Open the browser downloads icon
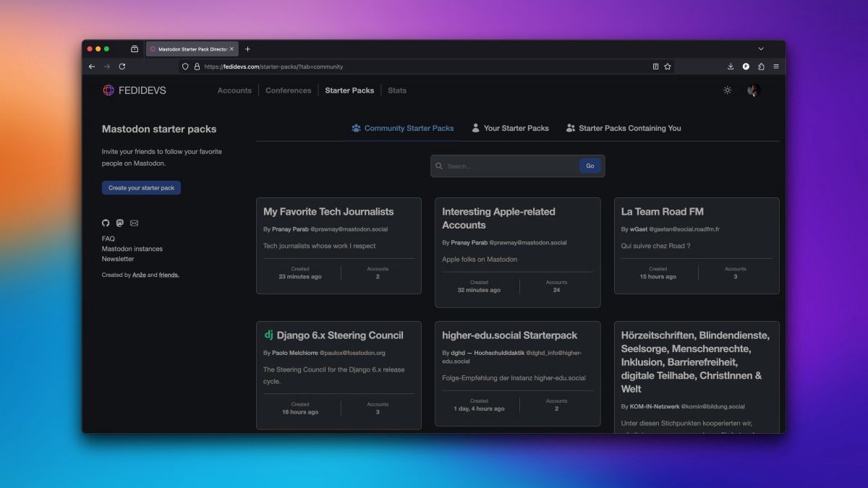 tap(731, 67)
